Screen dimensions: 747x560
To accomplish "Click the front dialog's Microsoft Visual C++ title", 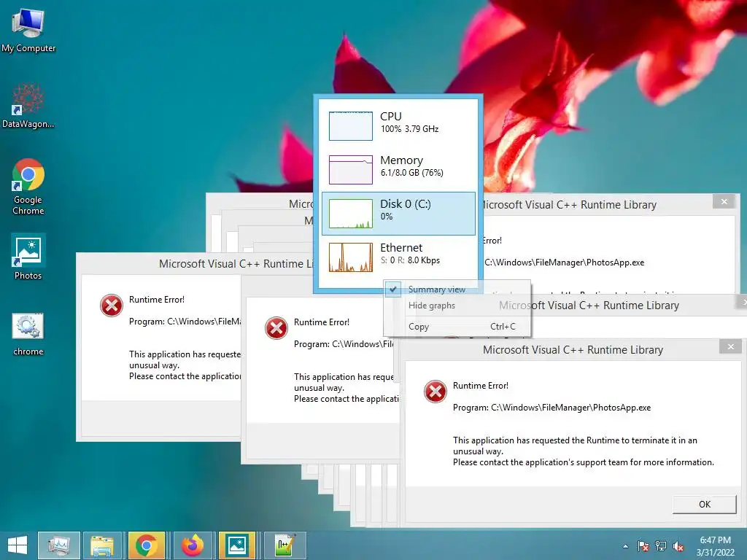I will [573, 350].
